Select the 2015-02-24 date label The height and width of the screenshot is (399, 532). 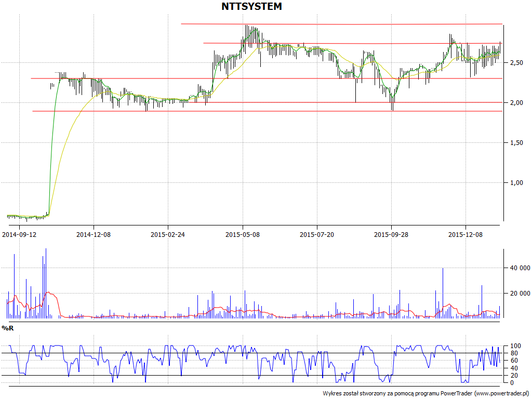(x=168, y=234)
